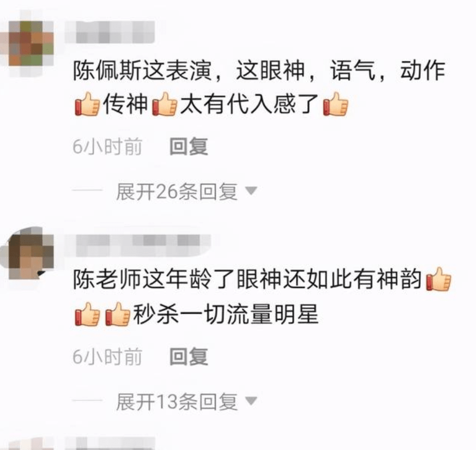The image size is (476, 450).
Task: Select the comment text 陈老师这年龄了眼神还如此有神韵
Action: (x=247, y=280)
